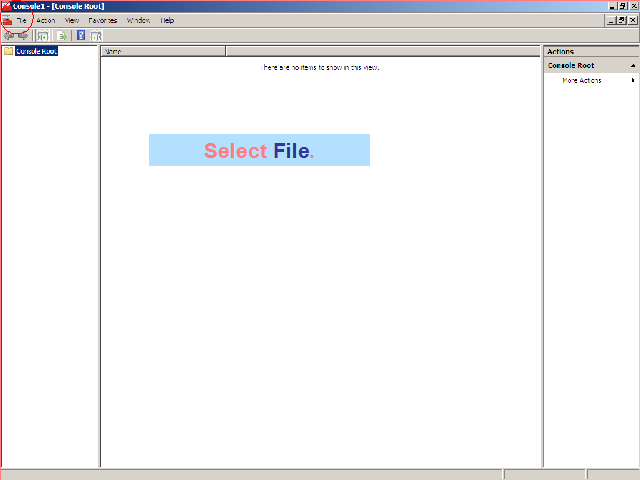The height and width of the screenshot is (480, 640).
Task: Minimize the inner Console Root child window
Action: 610,20
